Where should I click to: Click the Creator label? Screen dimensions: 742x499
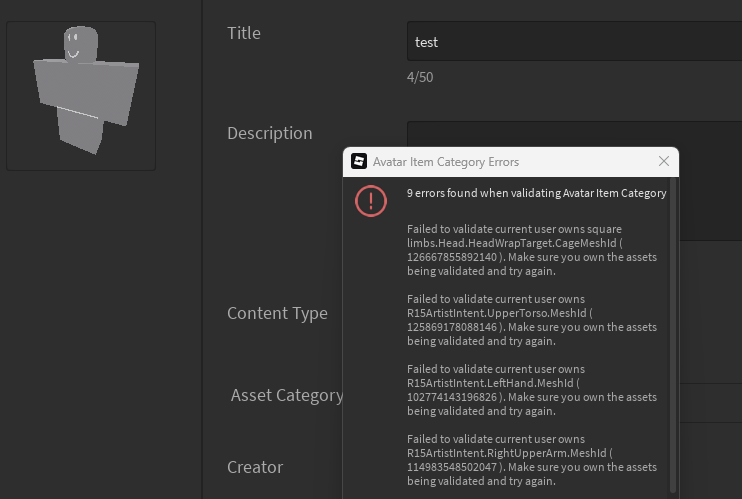coord(255,467)
